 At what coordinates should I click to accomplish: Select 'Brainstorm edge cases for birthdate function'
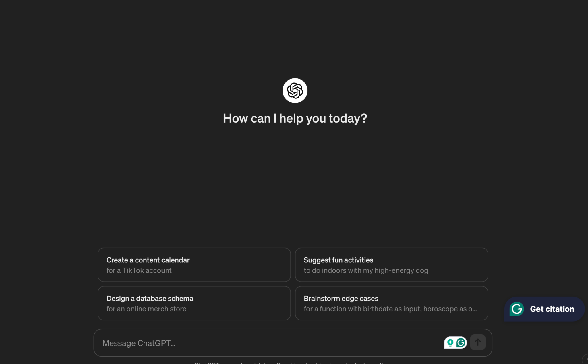[391, 303]
